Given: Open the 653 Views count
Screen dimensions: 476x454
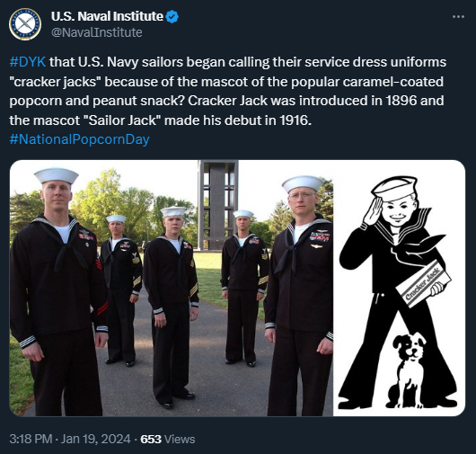Looking at the screenshot, I should pos(168,439).
